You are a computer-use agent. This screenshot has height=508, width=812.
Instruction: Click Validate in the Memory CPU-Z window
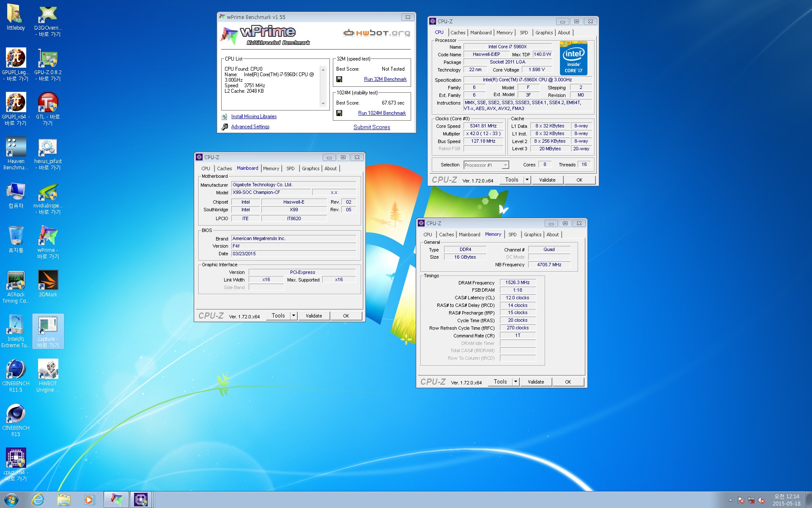click(536, 382)
